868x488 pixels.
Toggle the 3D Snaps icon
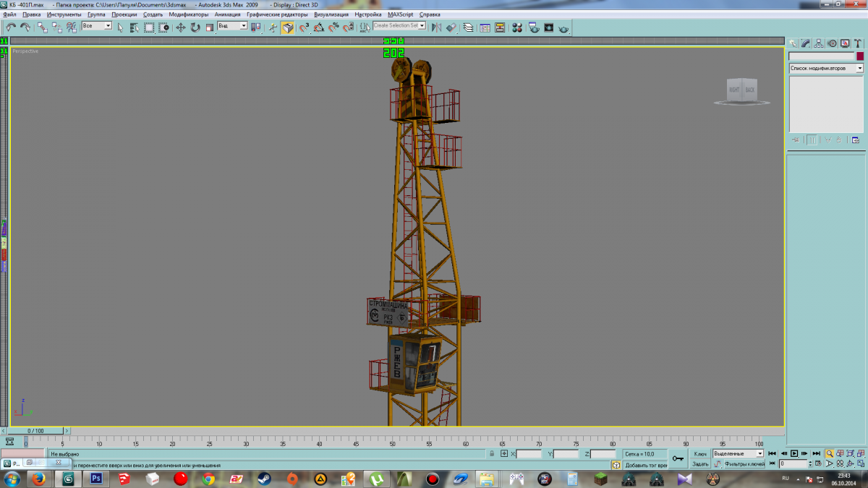point(304,27)
